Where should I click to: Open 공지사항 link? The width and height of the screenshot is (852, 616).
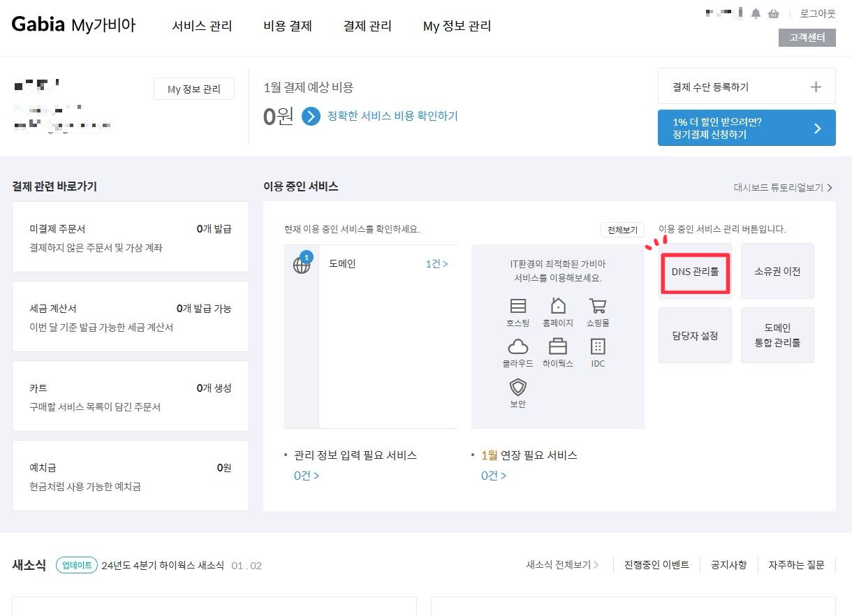tap(728, 565)
